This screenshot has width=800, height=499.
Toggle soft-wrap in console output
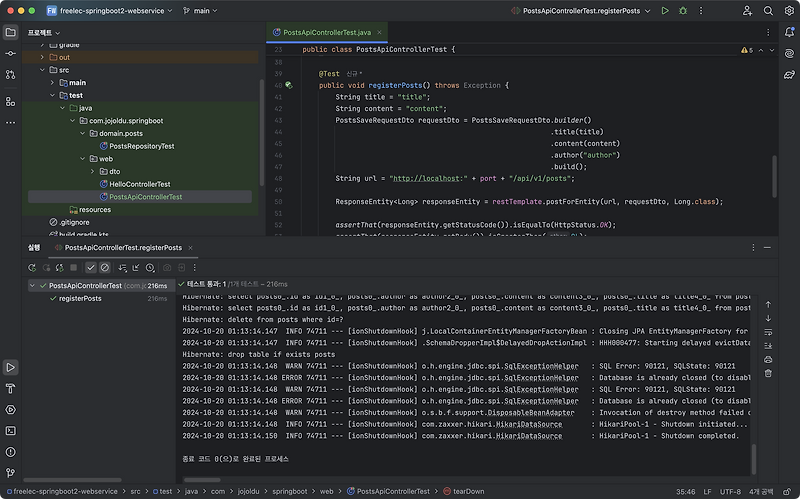click(x=768, y=331)
